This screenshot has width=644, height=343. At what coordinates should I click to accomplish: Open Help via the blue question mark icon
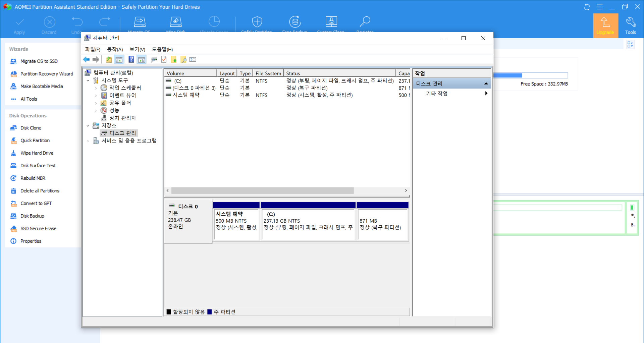click(131, 59)
